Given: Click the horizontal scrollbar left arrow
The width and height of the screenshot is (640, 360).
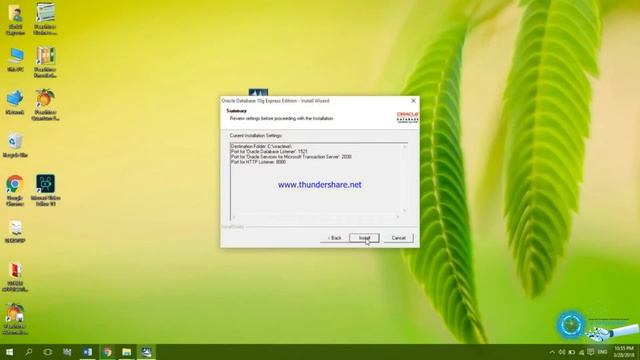Looking at the screenshot, I should point(233,217).
